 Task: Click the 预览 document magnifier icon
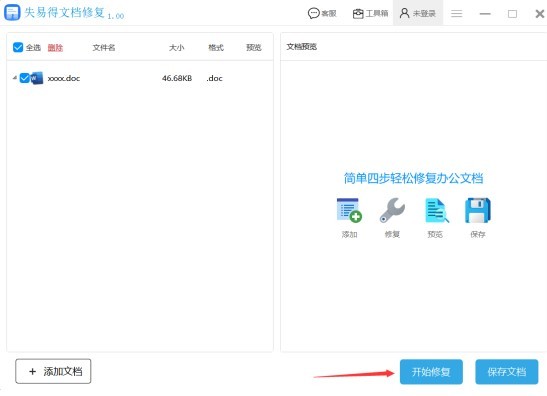click(x=437, y=210)
